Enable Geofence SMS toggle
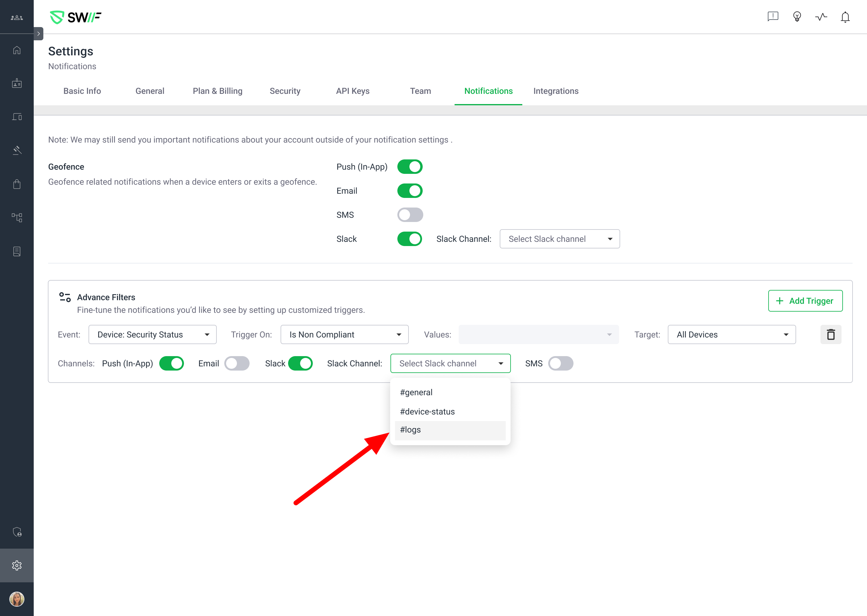The height and width of the screenshot is (616, 867). pyautogui.click(x=410, y=215)
